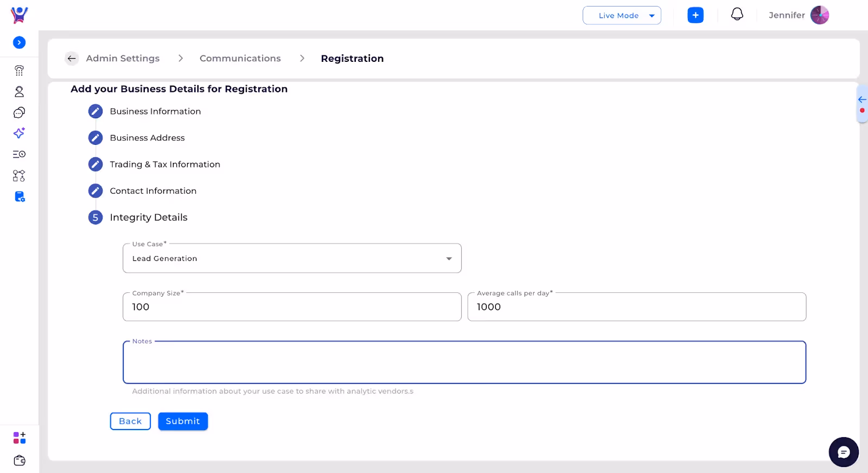Open the wallet icon at sidebar bottom

coord(19,461)
